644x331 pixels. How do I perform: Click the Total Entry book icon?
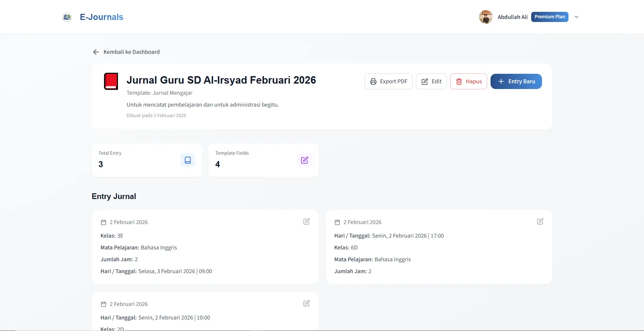[x=188, y=160]
